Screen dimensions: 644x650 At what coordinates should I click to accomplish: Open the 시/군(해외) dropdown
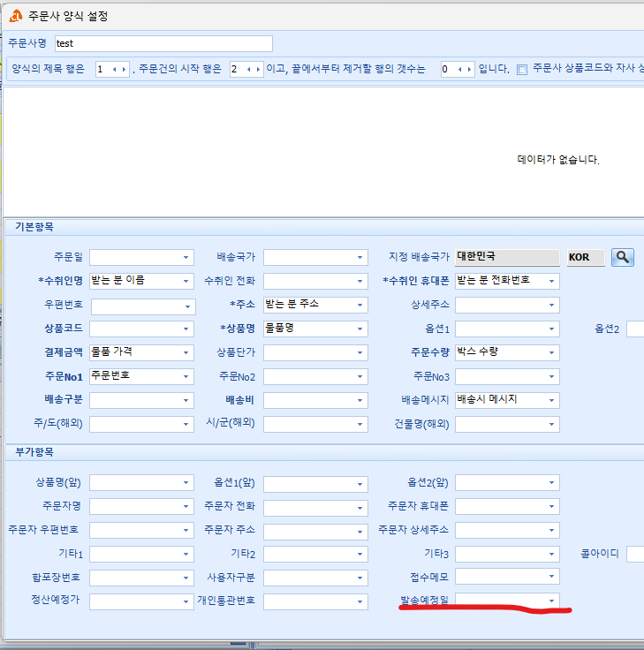tap(360, 425)
